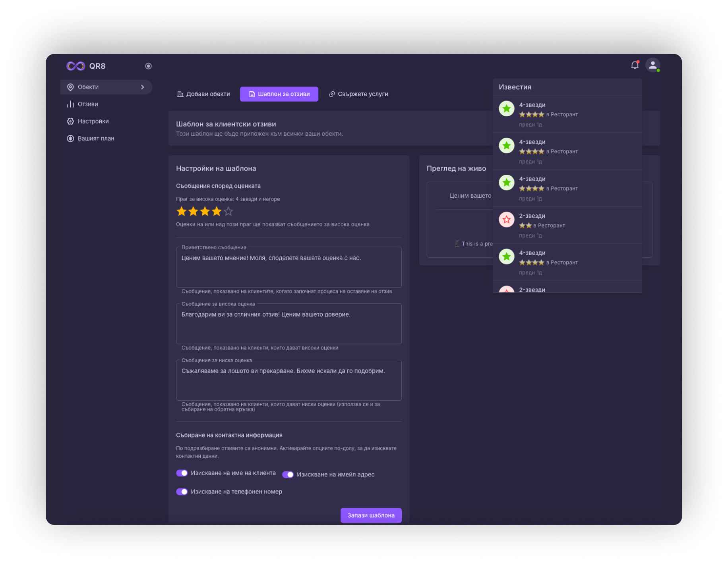
Task: Open Вашият план from the sidebar
Action: (x=96, y=138)
